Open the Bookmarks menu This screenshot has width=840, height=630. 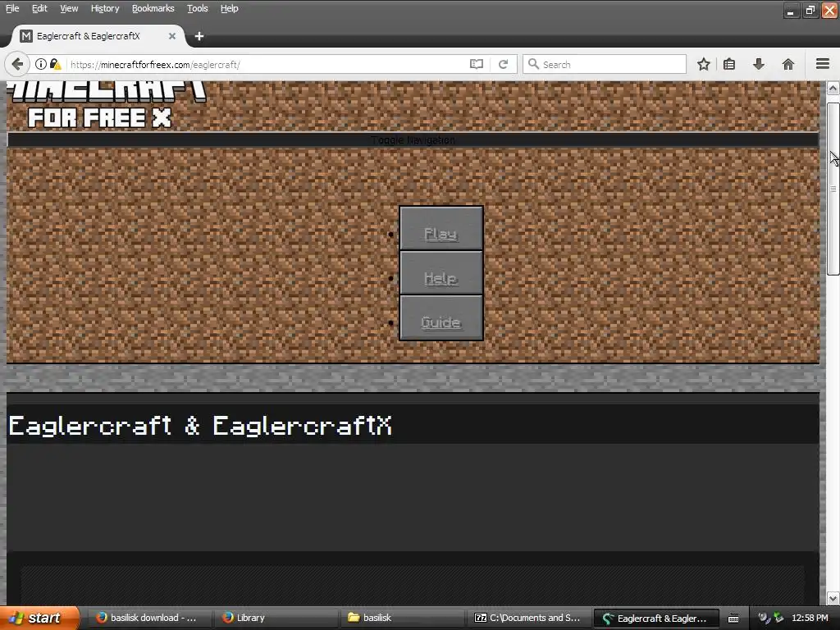(x=153, y=8)
